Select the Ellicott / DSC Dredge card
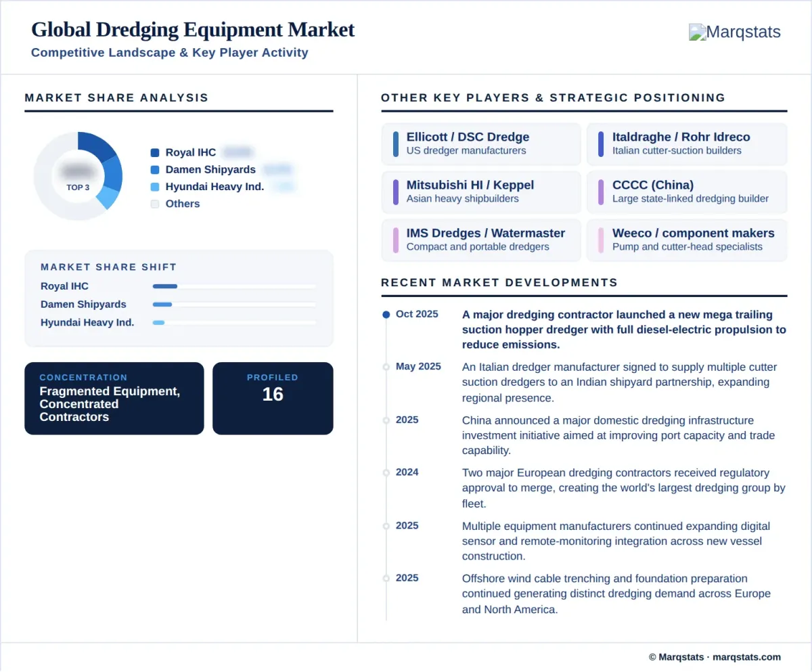Image resolution: width=812 pixels, height=672 pixels. pos(481,143)
